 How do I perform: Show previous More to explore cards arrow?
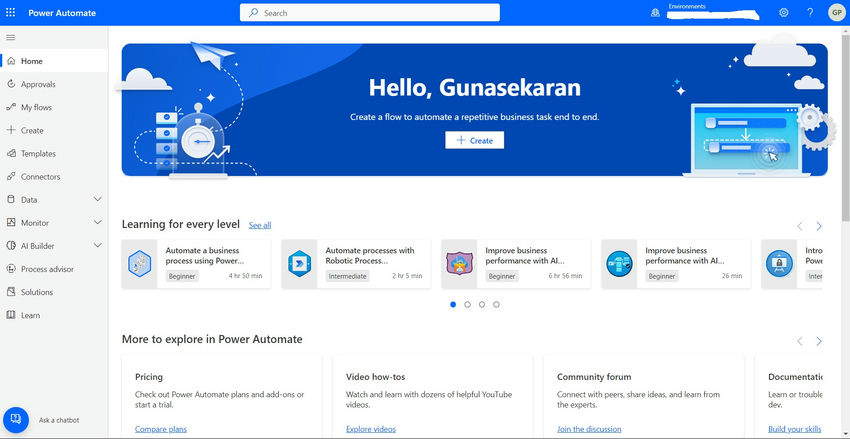point(800,341)
